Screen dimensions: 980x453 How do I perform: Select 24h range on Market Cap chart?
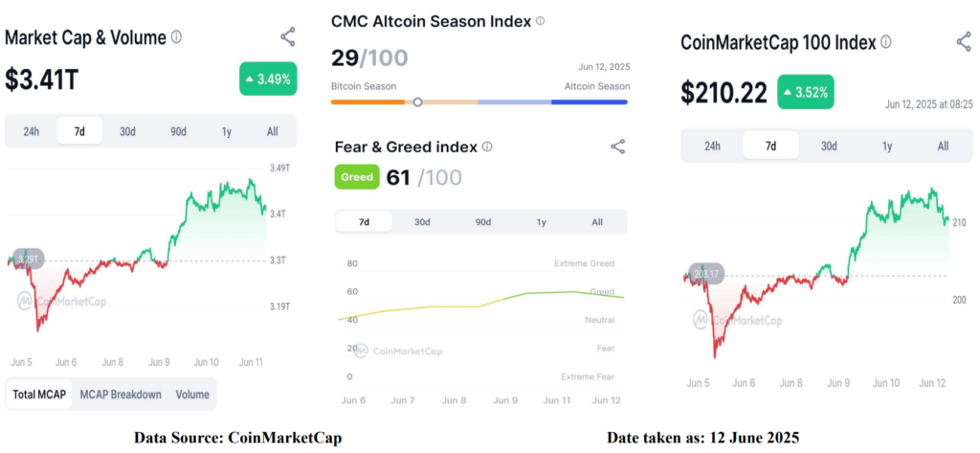32,131
